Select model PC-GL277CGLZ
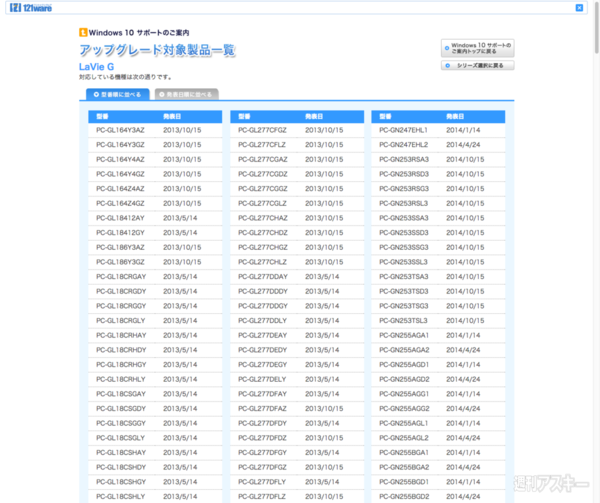The width and height of the screenshot is (600, 503). coord(262,203)
